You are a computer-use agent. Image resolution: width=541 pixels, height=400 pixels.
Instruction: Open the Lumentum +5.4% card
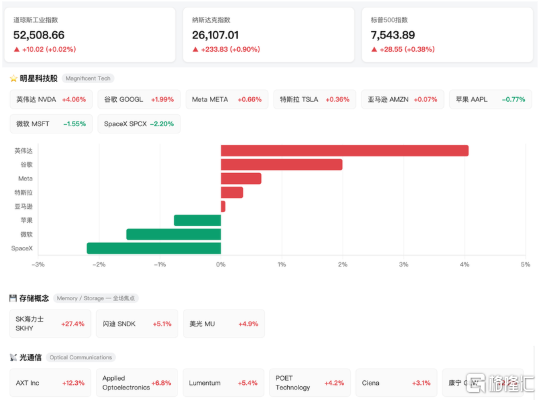[223, 383]
